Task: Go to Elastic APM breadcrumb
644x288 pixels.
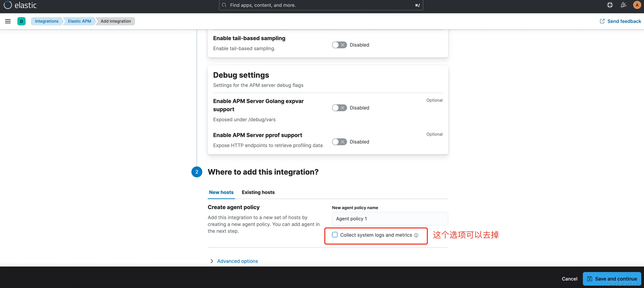Action: click(x=79, y=21)
